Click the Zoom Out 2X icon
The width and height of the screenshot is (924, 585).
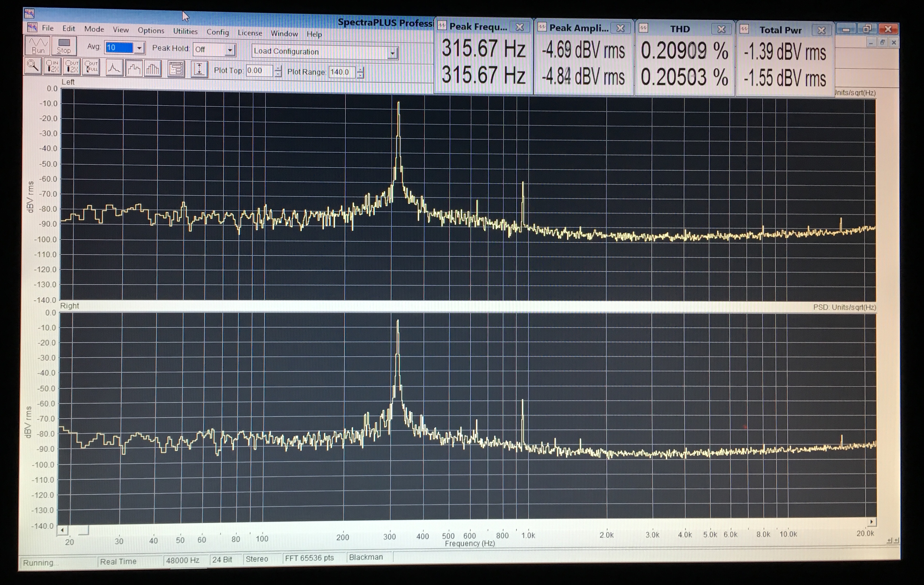pos(72,67)
